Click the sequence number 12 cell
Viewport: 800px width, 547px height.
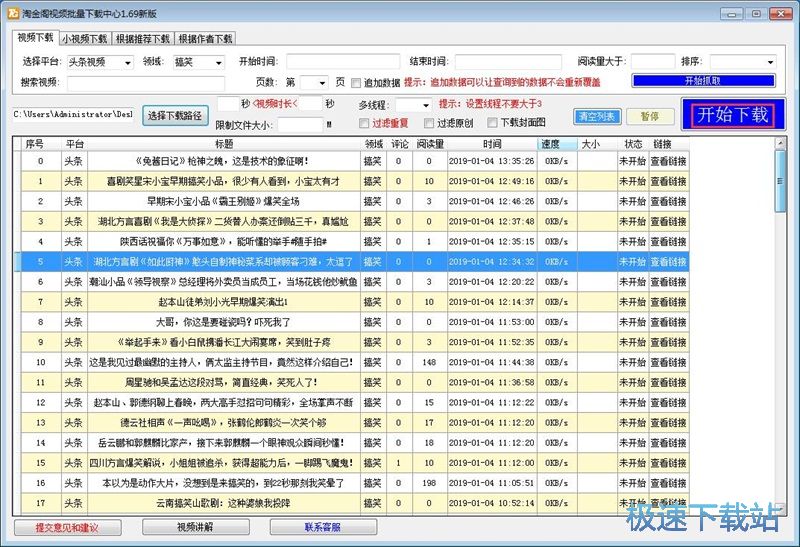click(41, 403)
